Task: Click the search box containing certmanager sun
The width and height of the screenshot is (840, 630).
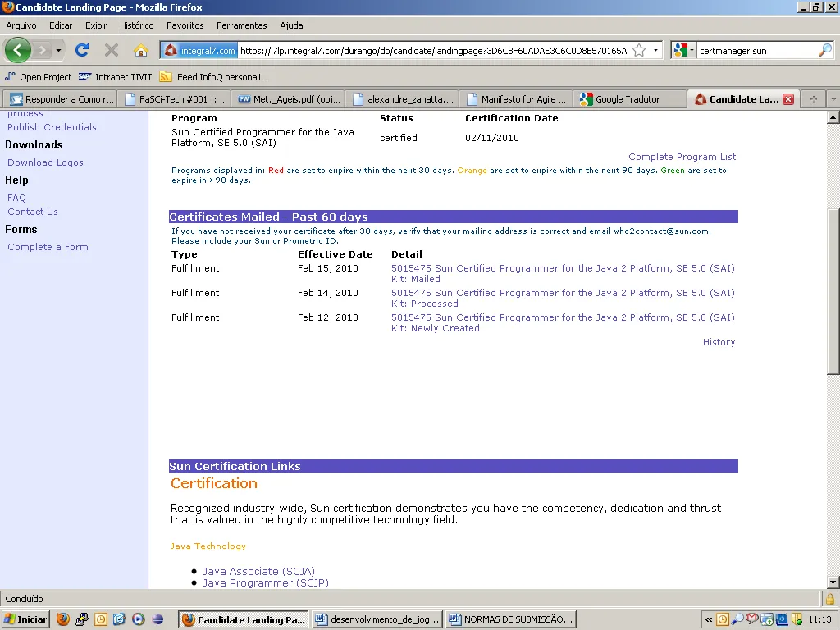Action: coord(757,50)
